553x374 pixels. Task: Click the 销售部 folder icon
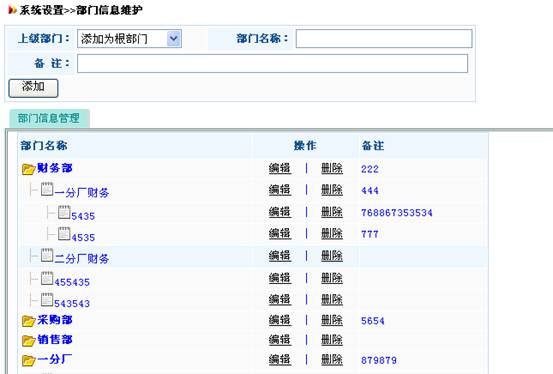pyautogui.click(x=29, y=340)
